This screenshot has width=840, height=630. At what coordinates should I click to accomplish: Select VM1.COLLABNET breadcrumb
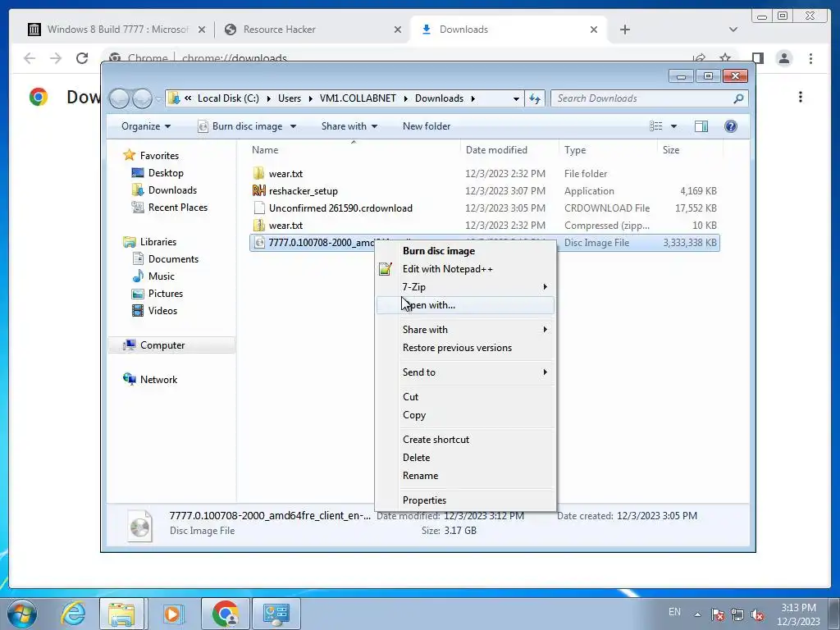click(358, 98)
